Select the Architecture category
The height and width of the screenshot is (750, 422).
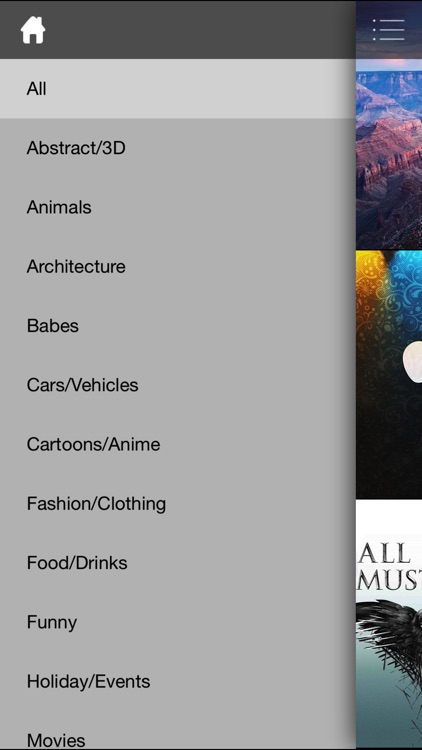(178, 267)
